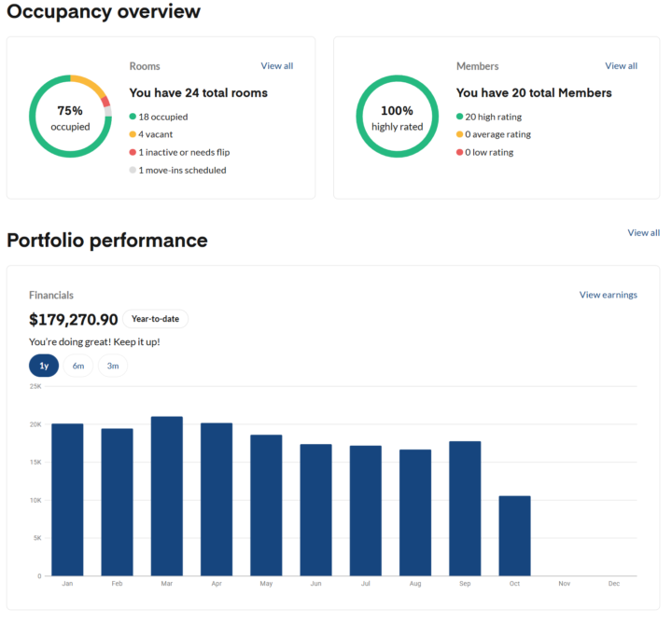Select the 1y time range

(44, 366)
